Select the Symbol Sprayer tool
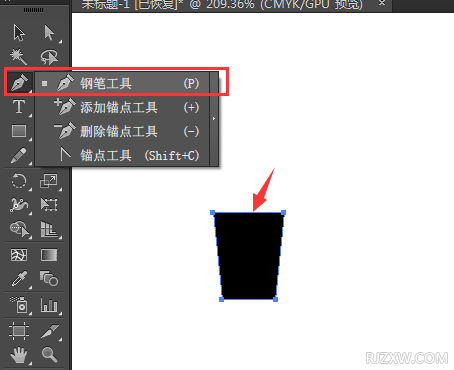This screenshot has width=454, height=370. [x=19, y=304]
